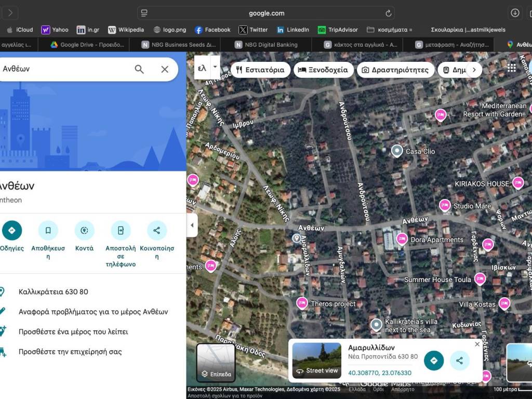532x399 pixels.
Task: Switch to the NBG Digital Banking tab
Action: point(271,45)
